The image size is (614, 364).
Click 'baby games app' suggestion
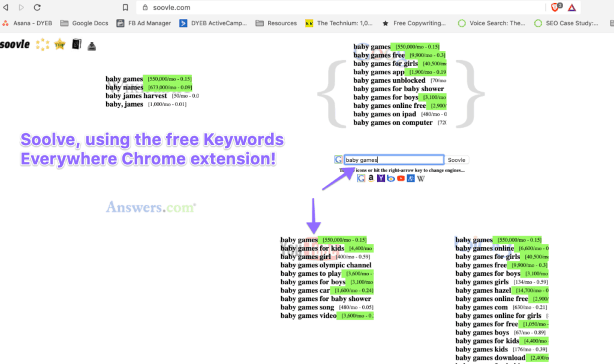tap(379, 72)
